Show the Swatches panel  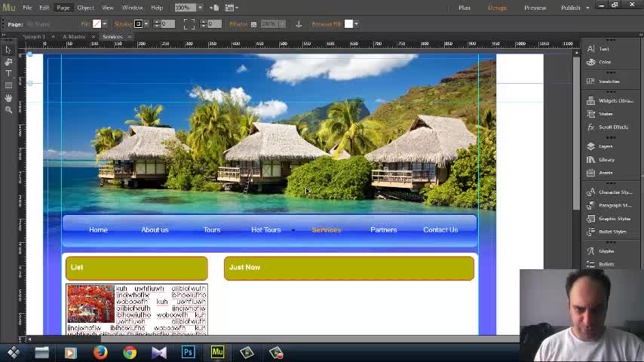[x=609, y=81]
